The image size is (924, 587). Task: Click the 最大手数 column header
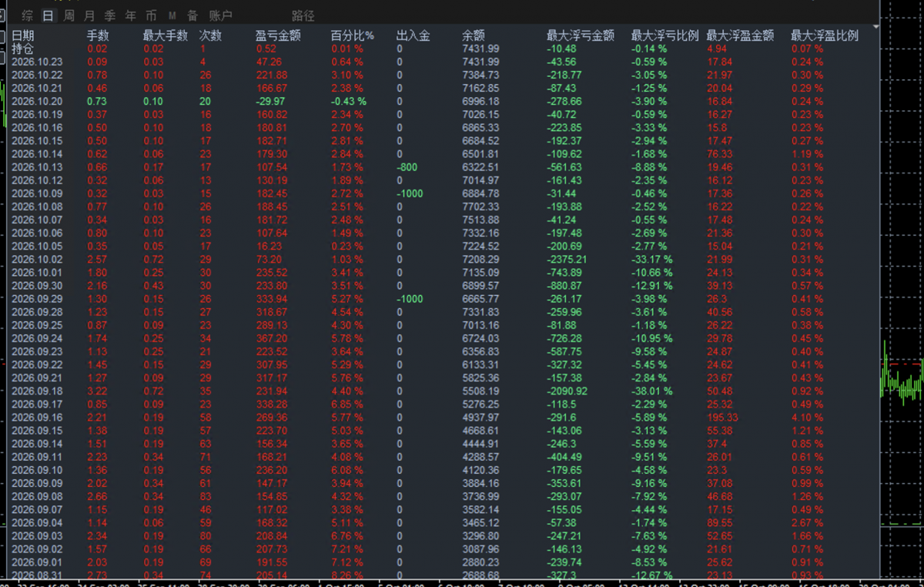[x=166, y=35]
